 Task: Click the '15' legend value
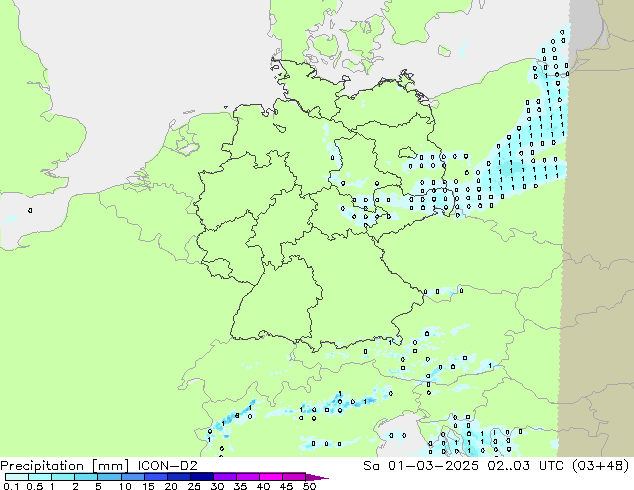(x=148, y=486)
